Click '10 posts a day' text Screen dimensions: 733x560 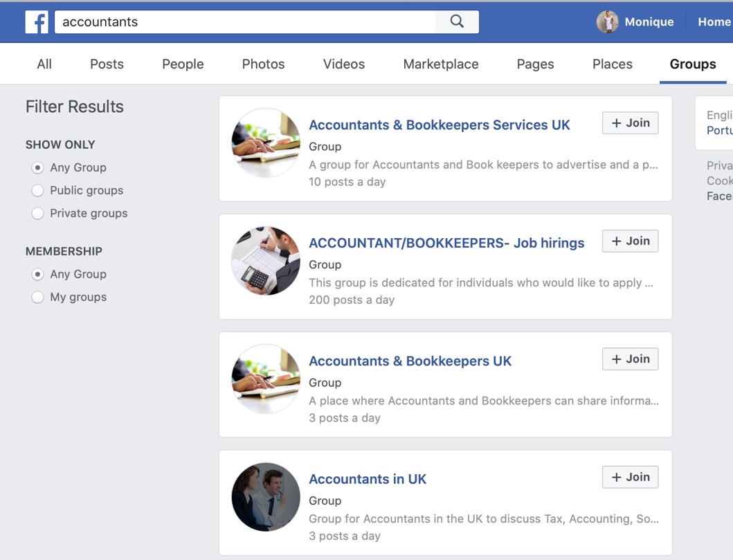click(347, 182)
